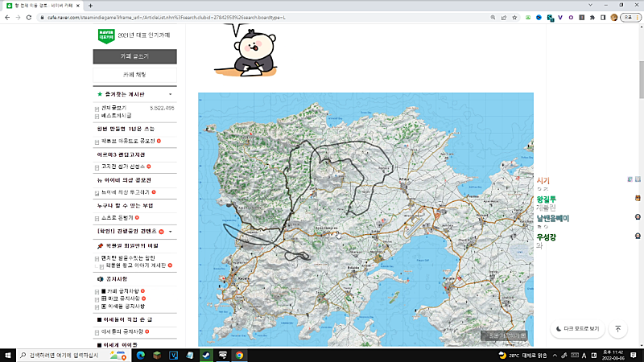Close the Naver Cafe browser tab
Screen dimensions: 644x362
(x=77, y=6)
